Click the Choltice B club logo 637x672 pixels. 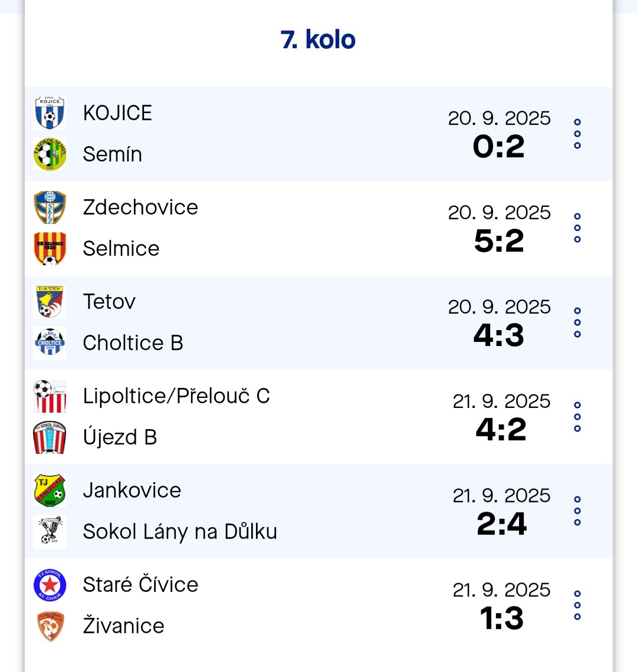pyautogui.click(x=50, y=343)
